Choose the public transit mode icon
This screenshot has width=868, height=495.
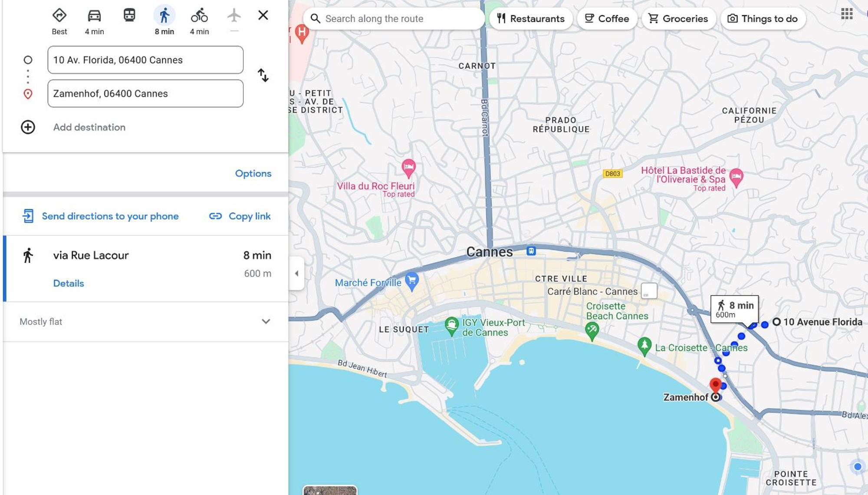[x=129, y=15]
